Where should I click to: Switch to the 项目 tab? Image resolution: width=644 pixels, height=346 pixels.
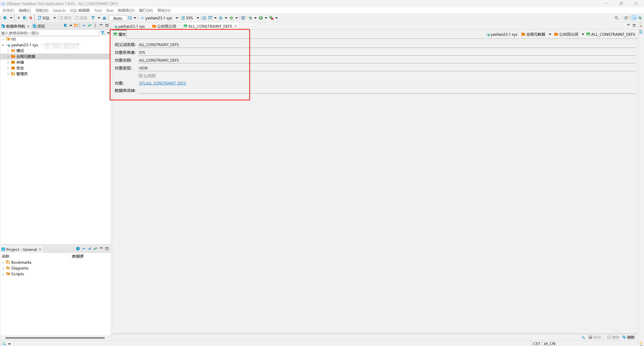[39, 26]
